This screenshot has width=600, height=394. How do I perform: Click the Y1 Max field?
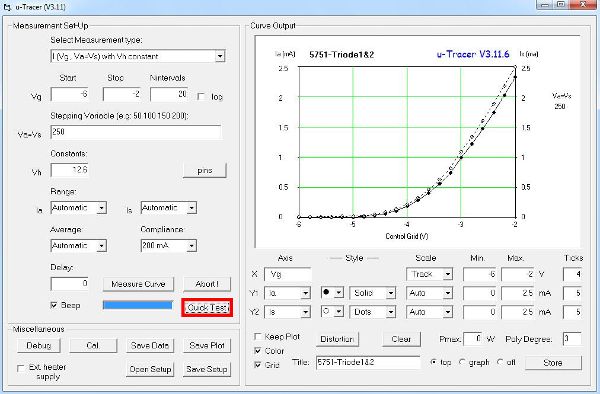(x=518, y=293)
